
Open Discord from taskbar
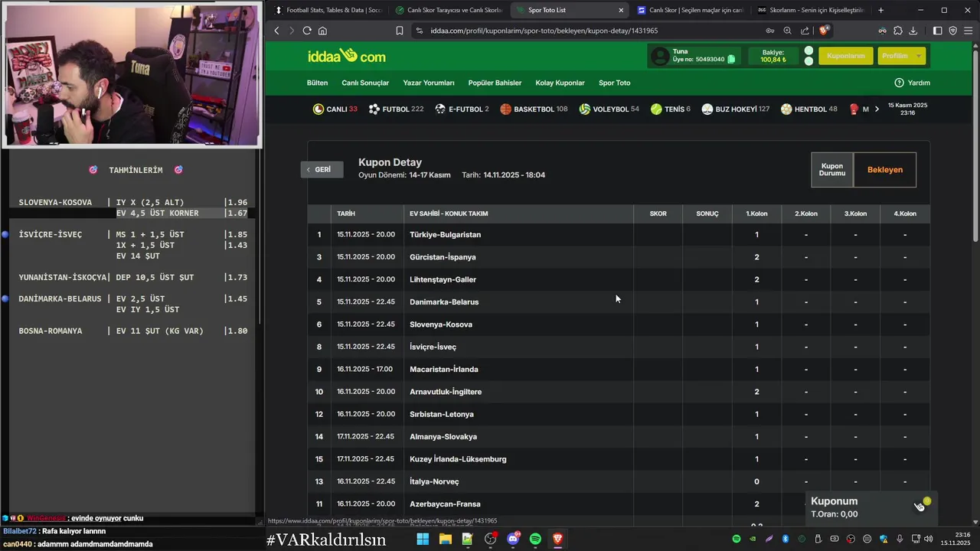coord(513,539)
